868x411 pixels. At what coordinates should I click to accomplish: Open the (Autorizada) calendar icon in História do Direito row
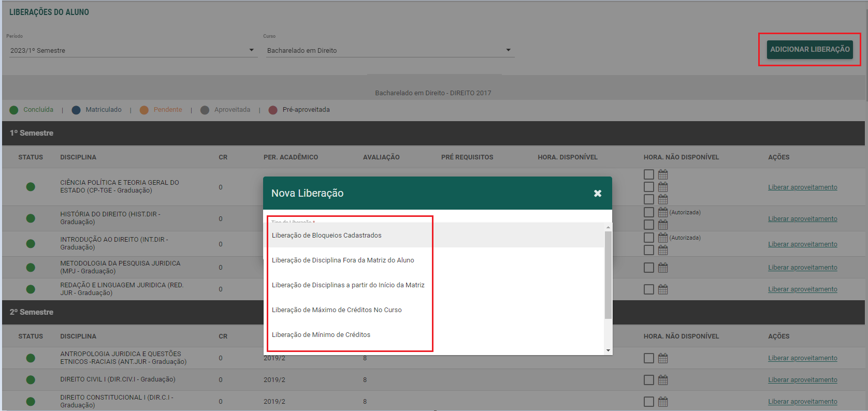coord(663,212)
